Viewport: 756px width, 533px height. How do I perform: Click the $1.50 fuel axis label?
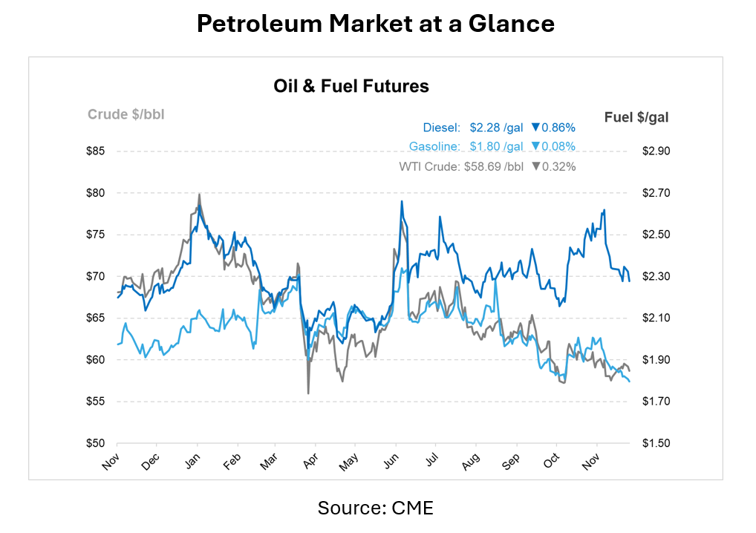656,443
